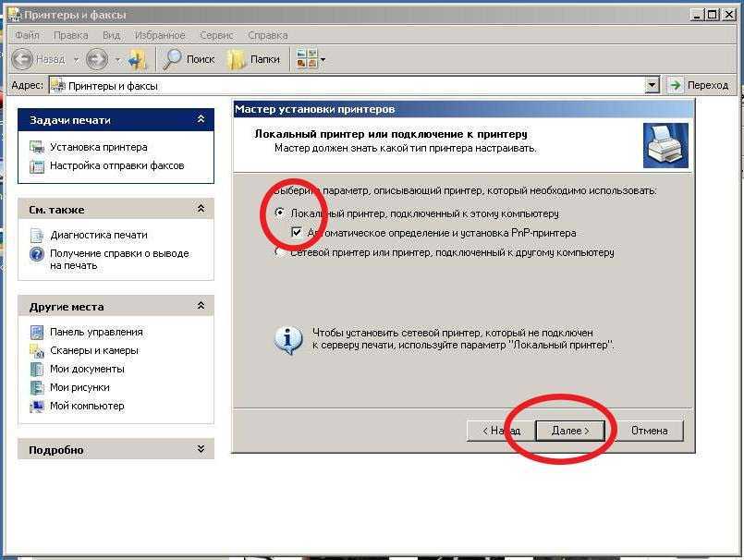Screen dimensions: 744x560
Task: Click the Next (Далее) button
Action: tap(570, 431)
